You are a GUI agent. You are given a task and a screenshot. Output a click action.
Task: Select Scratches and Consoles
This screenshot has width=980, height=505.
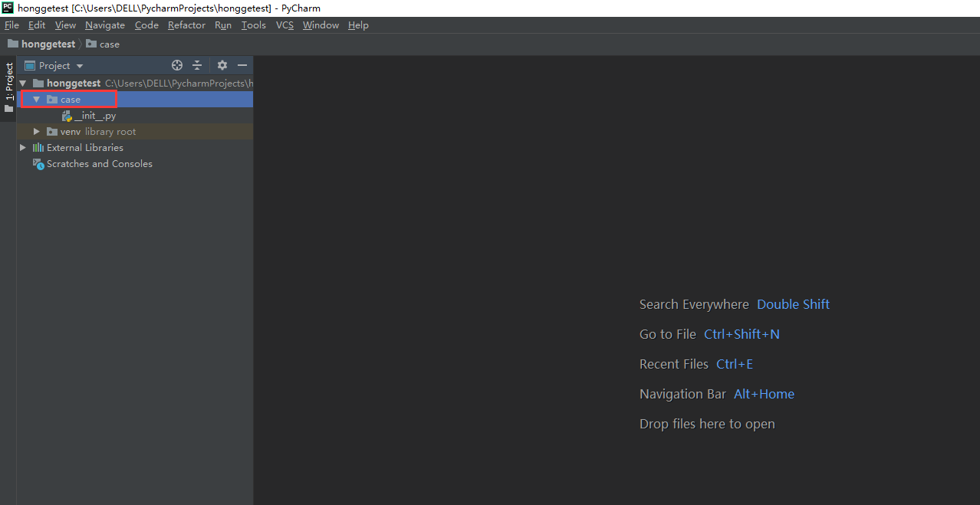[x=135, y=164]
